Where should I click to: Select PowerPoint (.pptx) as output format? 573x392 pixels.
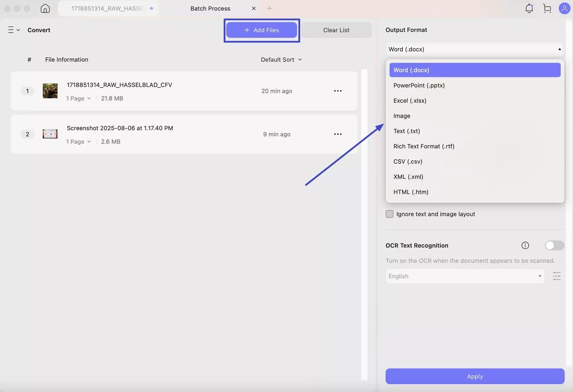point(419,85)
